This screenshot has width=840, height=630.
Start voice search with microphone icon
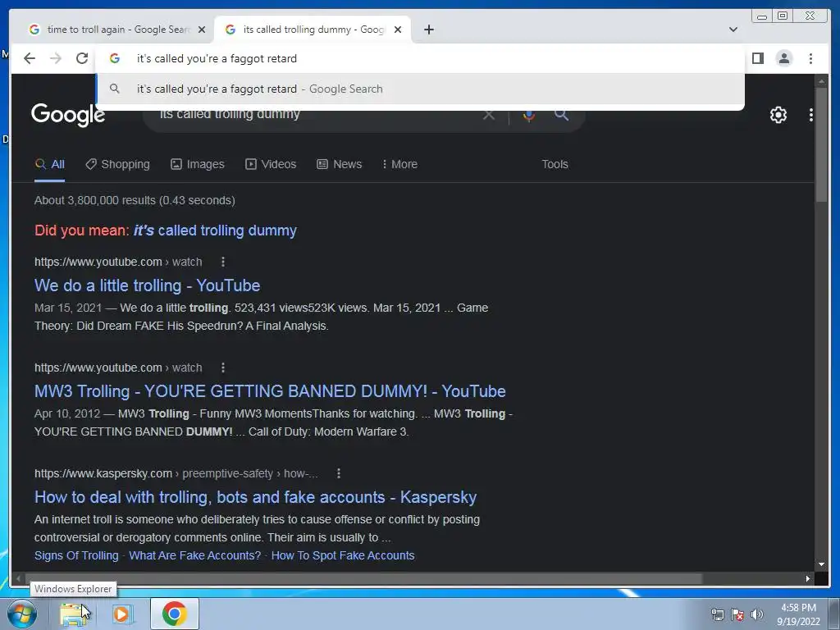[529, 115]
